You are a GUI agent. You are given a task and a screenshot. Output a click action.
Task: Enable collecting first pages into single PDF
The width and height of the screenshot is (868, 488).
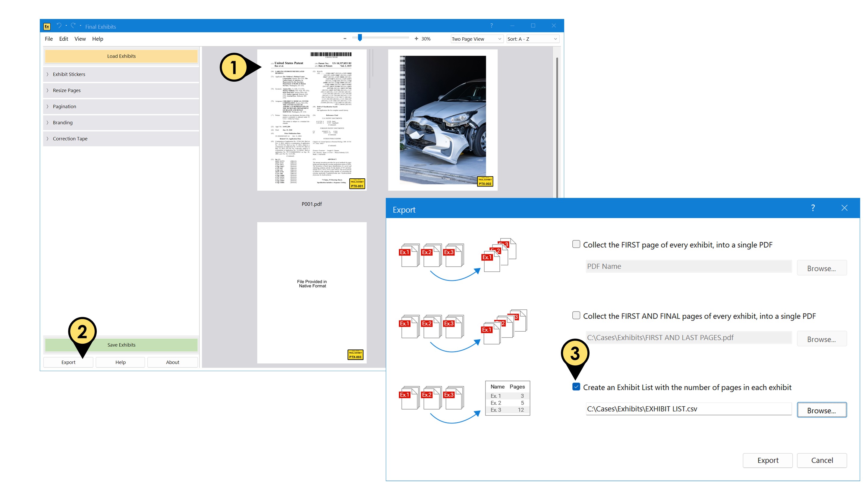coord(576,245)
